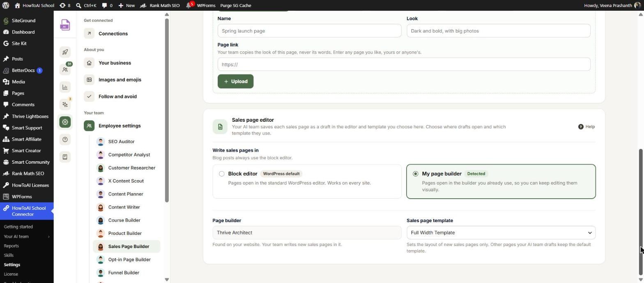
Task: Open the WordPress logo menu
Action: click(6, 5)
